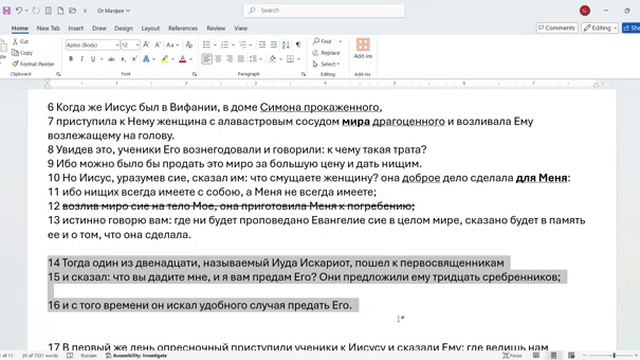Apply a multilevel list
This screenshot has height=360, width=640.
[242, 44]
